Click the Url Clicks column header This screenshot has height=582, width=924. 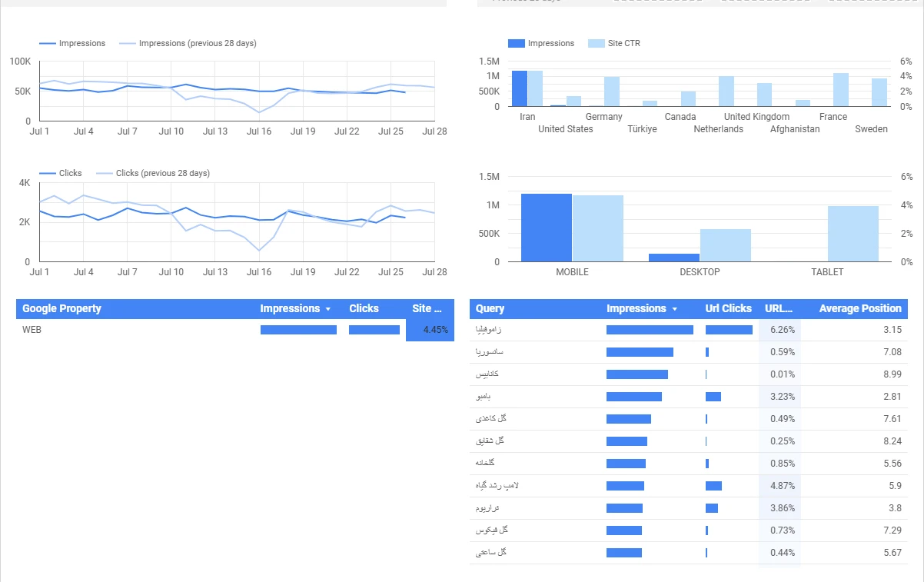tap(729, 308)
